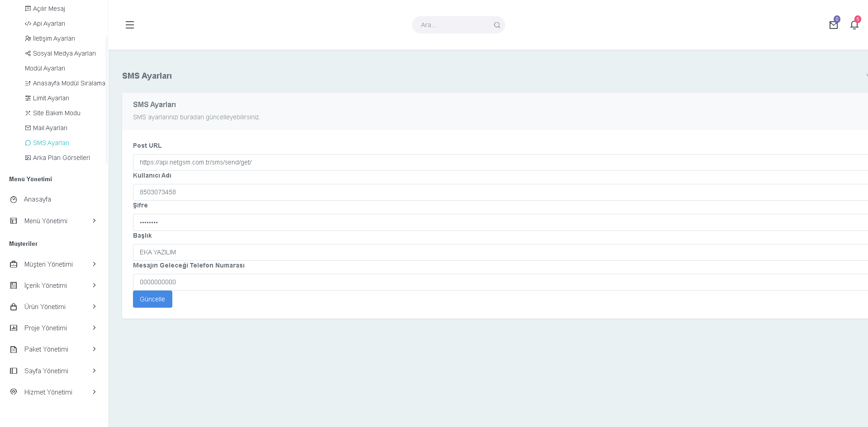Click the Site Bakım Modu tools icon
This screenshot has width=868, height=427.
28,113
